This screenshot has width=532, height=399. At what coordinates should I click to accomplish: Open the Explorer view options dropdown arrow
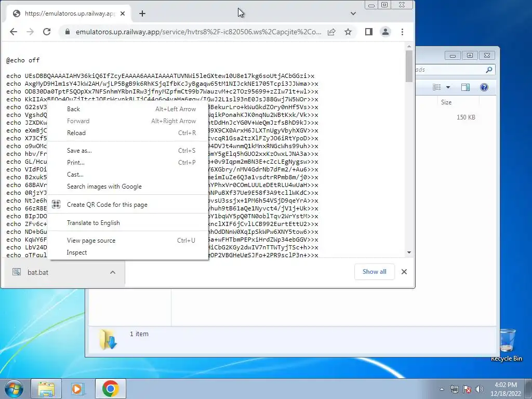click(448, 87)
